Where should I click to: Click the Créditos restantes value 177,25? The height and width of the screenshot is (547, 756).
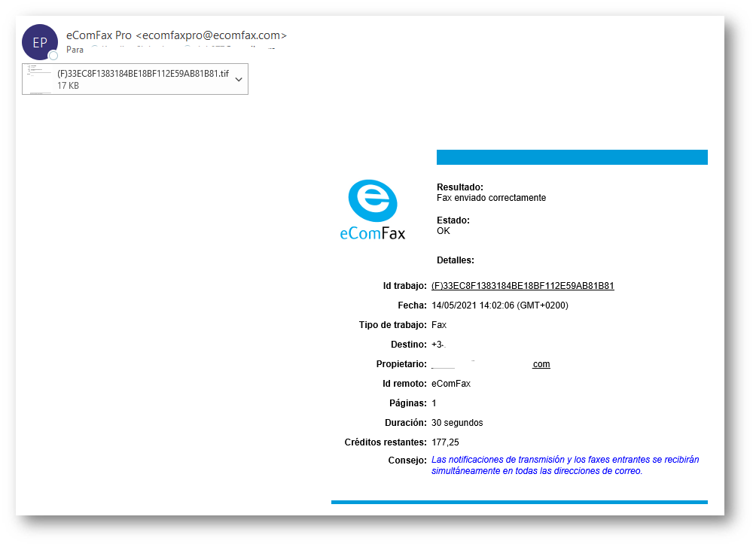(x=445, y=442)
